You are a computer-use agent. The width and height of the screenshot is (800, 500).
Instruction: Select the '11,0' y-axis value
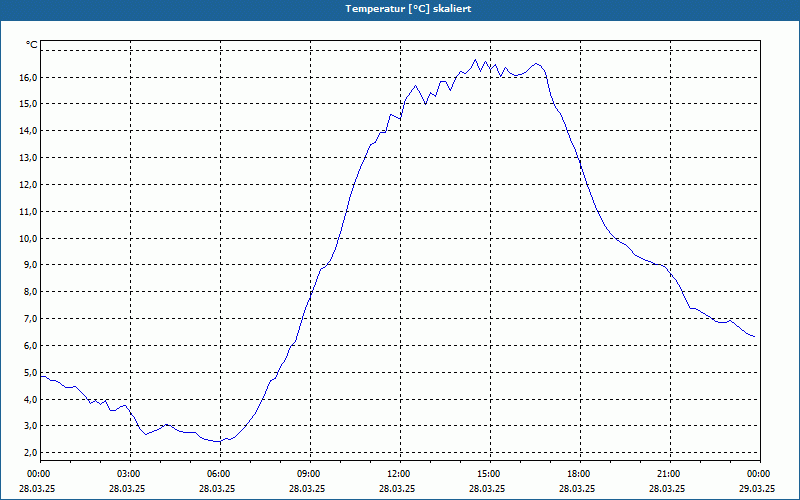click(x=29, y=211)
